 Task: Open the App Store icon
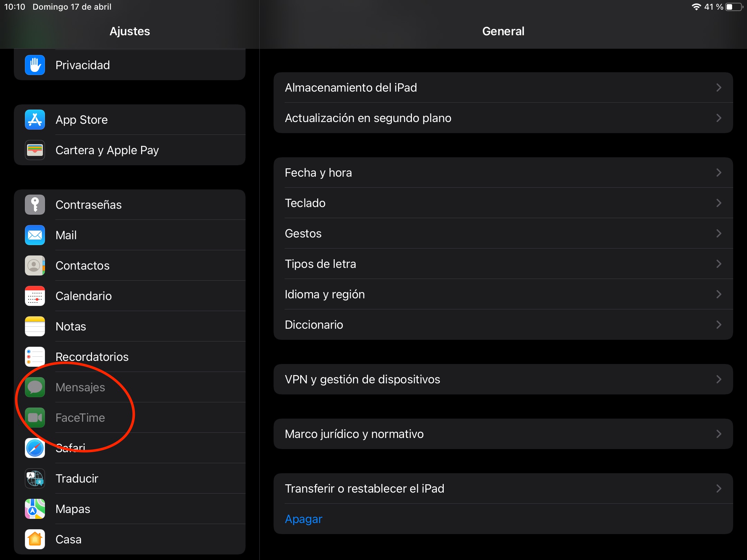coord(35,120)
